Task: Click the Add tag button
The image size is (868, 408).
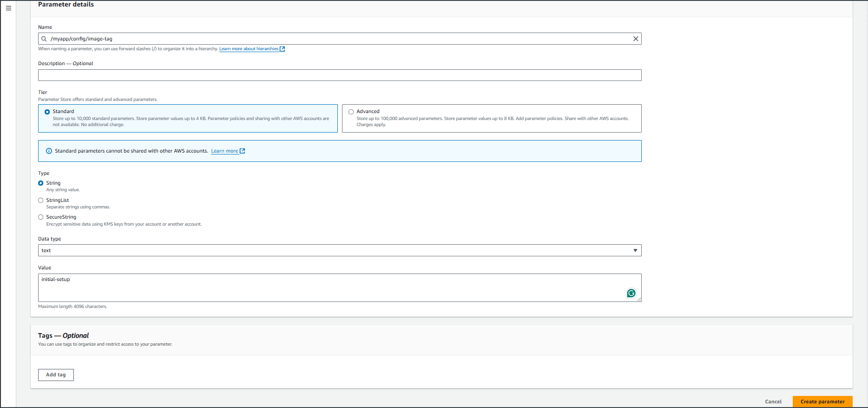Action: (x=56, y=375)
